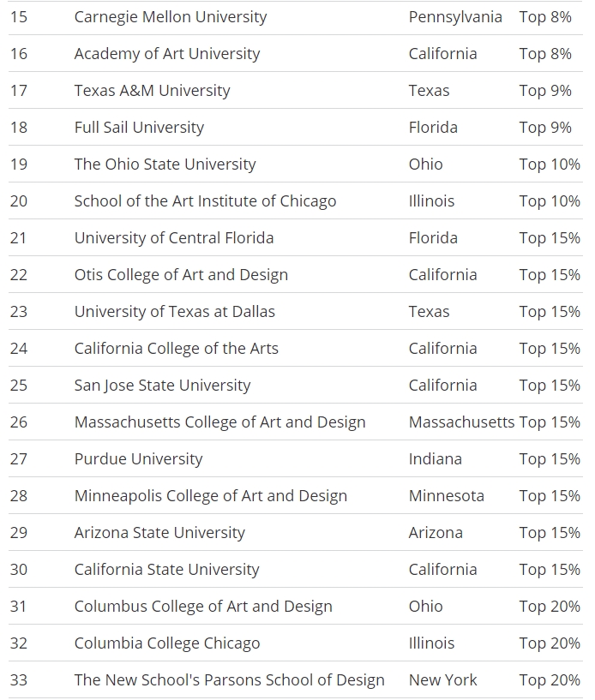
Task: Open California College of the Arts
Action: click(176, 348)
